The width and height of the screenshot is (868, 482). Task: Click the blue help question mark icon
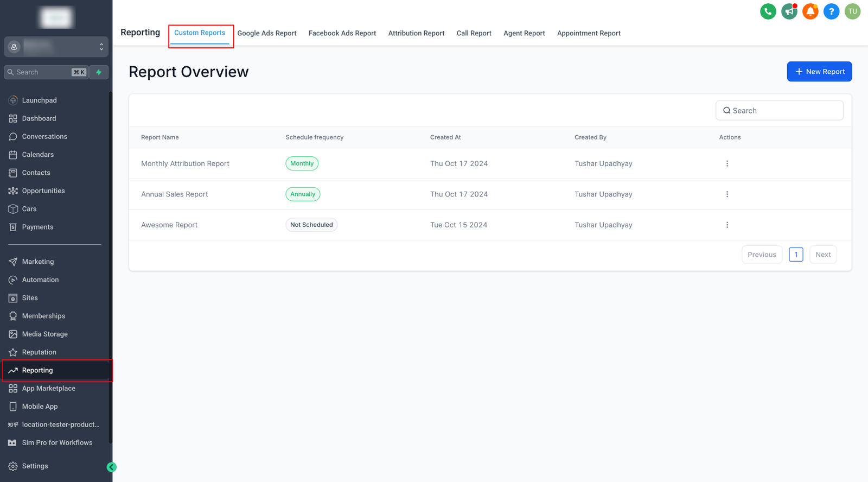(831, 11)
